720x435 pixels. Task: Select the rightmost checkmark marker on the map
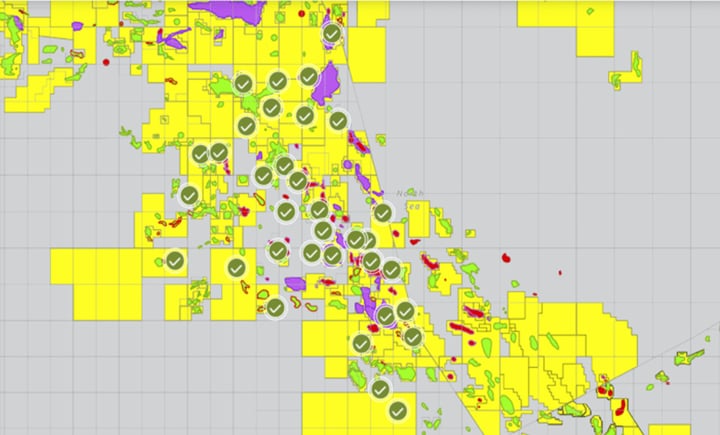point(412,337)
